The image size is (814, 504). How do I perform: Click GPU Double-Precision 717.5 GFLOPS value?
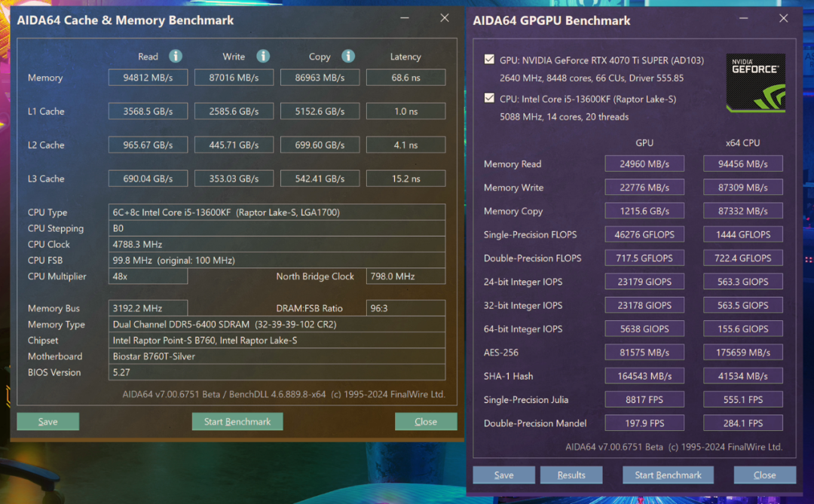tap(644, 258)
